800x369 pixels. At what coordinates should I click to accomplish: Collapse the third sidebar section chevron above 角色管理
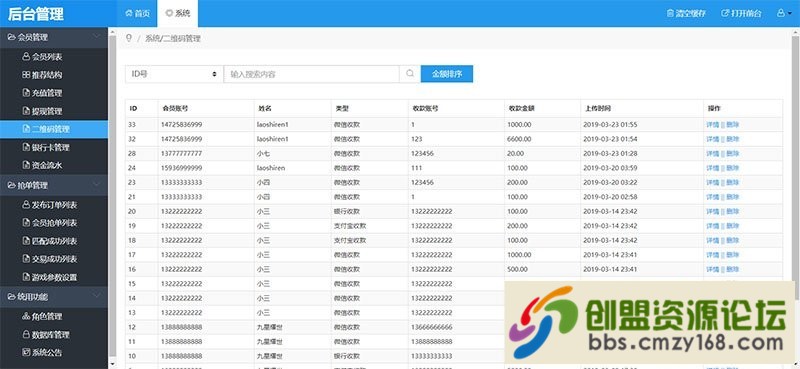tap(97, 296)
